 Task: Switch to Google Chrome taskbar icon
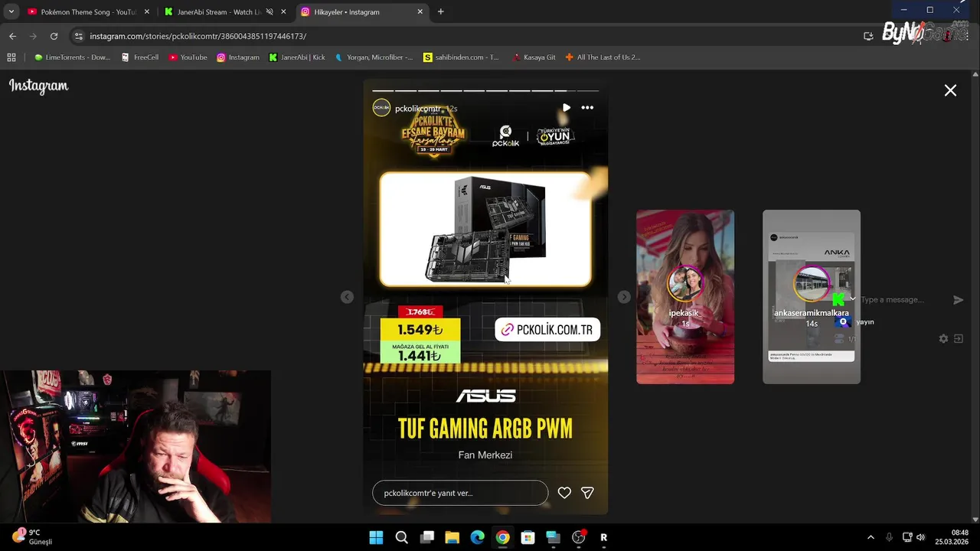point(502,537)
